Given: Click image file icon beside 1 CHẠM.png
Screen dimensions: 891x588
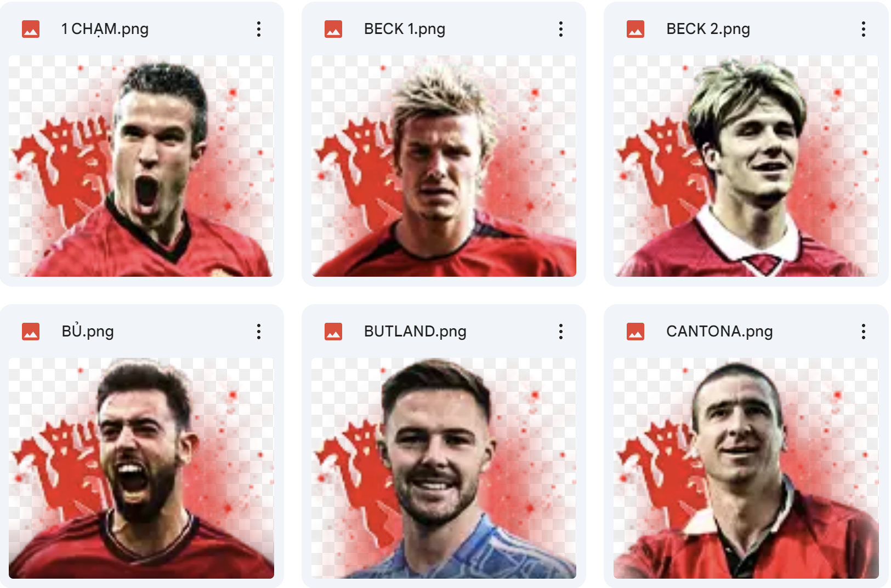Looking at the screenshot, I should [31, 29].
